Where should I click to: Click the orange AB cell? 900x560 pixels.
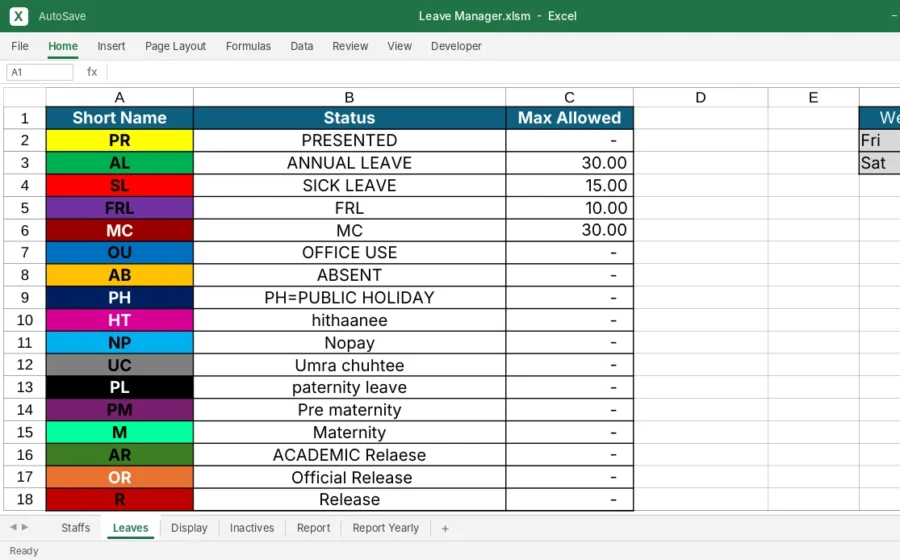point(119,275)
